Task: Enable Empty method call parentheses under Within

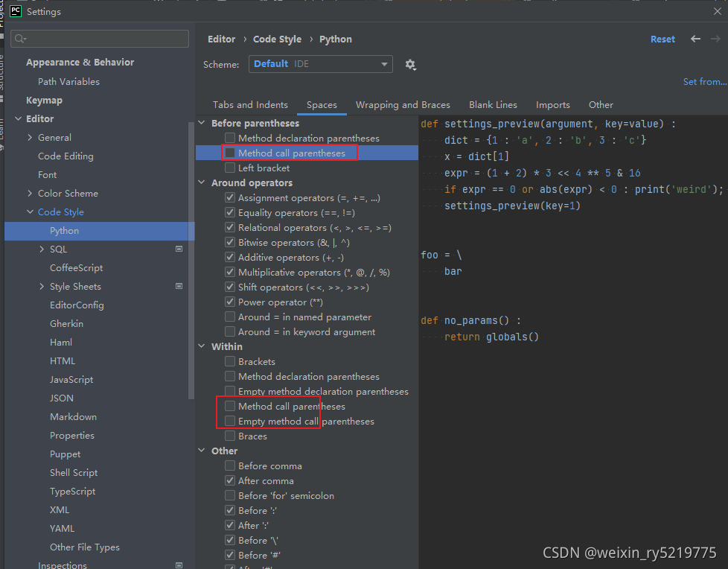Action: [230, 421]
